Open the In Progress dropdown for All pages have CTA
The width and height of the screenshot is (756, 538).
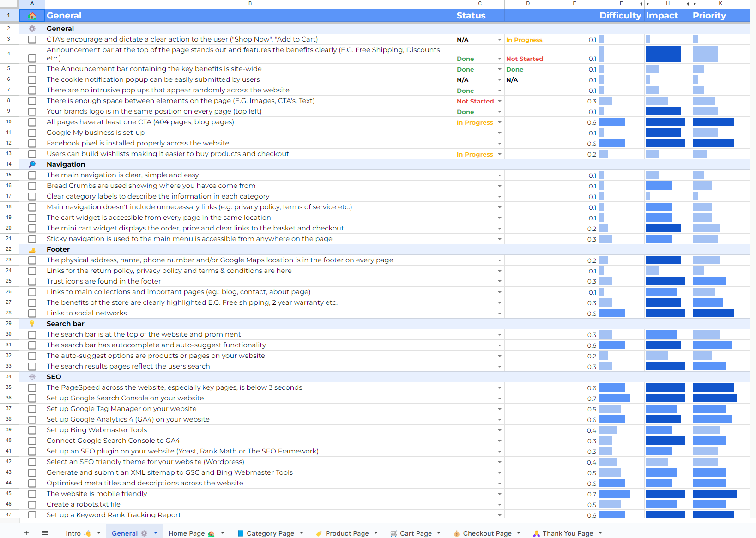500,122
